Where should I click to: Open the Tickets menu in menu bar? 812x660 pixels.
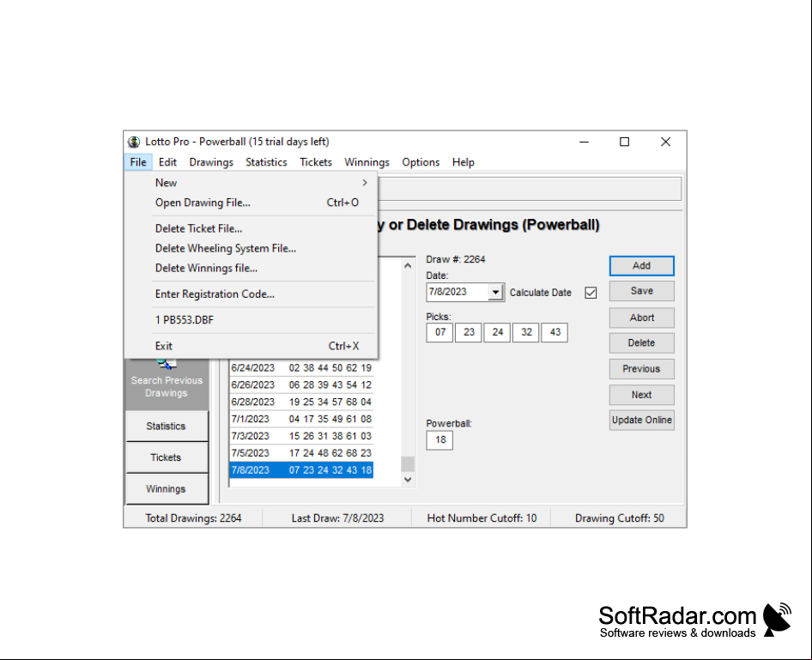(316, 162)
